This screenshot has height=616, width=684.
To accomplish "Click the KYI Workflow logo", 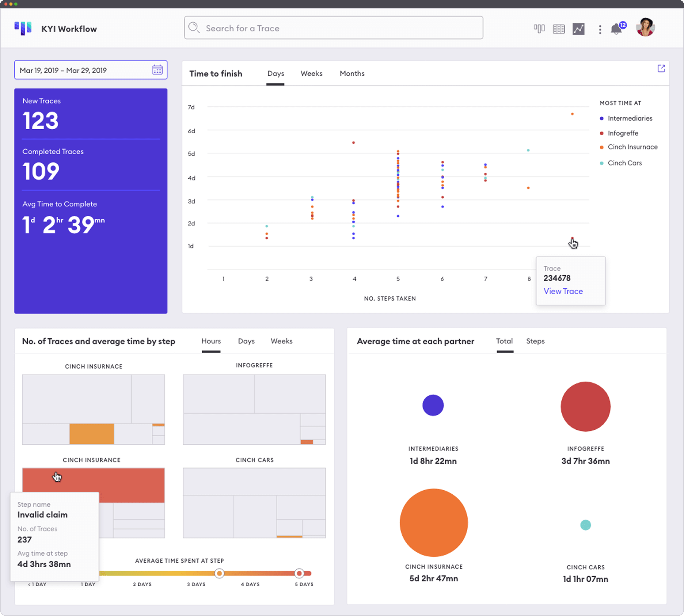I will [23, 29].
